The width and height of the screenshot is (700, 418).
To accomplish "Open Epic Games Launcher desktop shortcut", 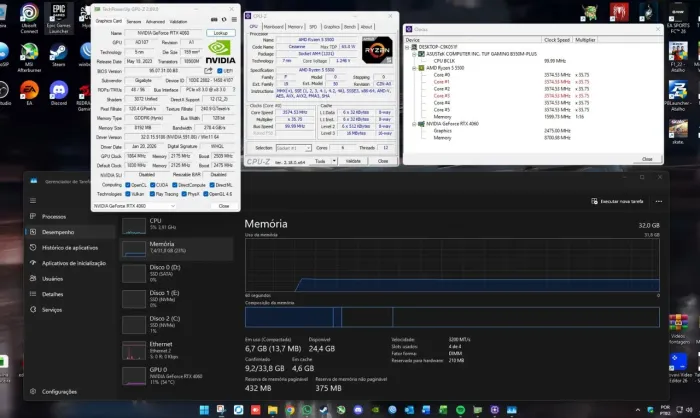I will [58, 18].
